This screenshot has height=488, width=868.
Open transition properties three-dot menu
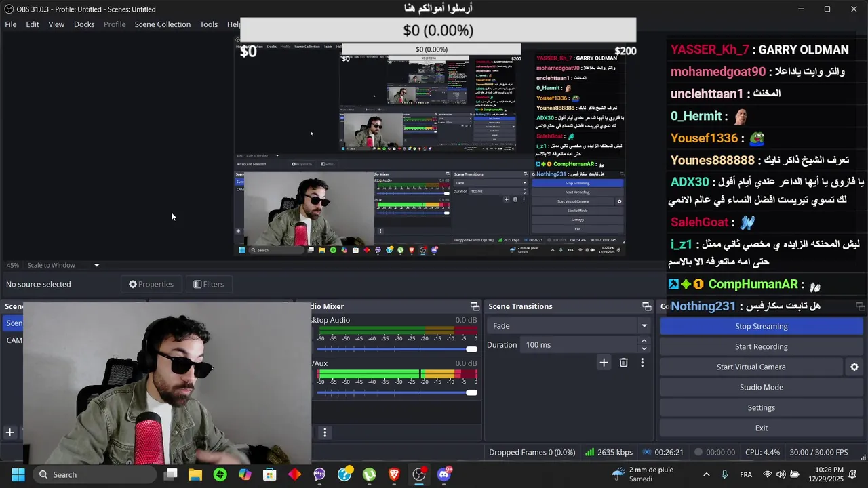[642, 363]
